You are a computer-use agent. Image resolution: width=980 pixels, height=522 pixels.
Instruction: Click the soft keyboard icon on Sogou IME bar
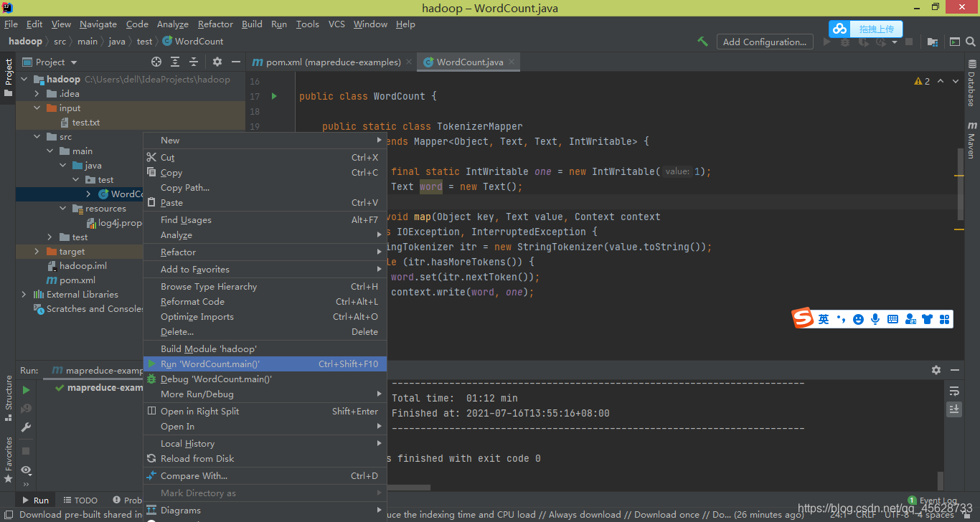tap(892, 319)
